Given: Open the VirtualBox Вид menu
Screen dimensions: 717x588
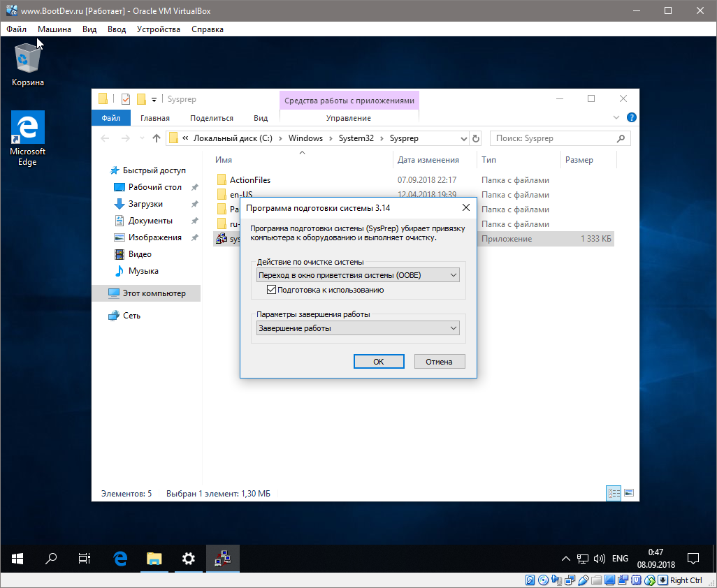Looking at the screenshot, I should click(x=89, y=29).
